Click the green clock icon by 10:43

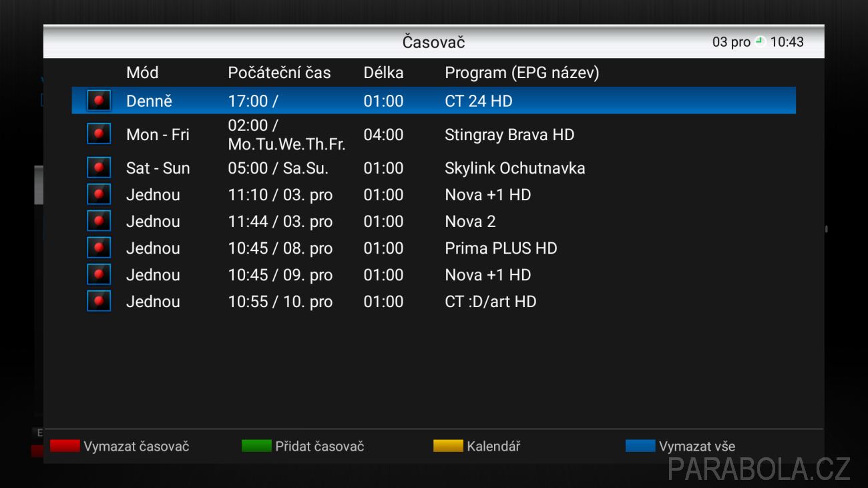coord(760,41)
